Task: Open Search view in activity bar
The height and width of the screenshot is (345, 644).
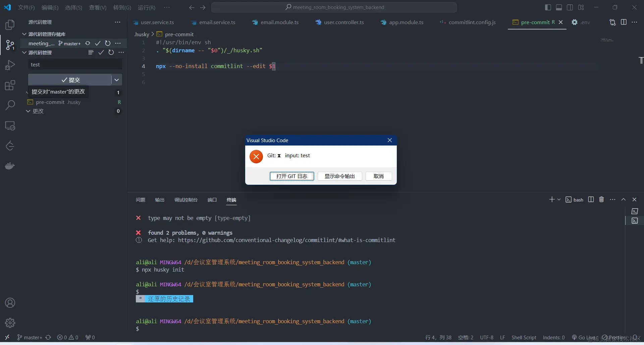Action: (10, 105)
